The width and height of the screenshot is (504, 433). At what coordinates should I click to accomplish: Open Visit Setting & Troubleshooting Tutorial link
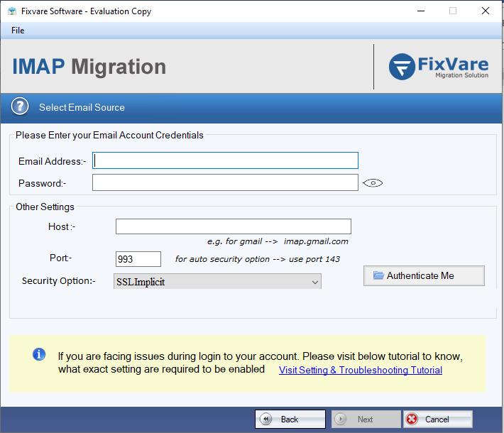click(x=361, y=370)
